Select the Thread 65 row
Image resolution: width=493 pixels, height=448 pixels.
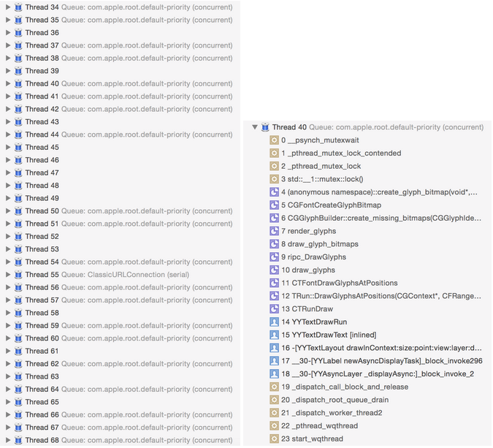(x=120, y=402)
